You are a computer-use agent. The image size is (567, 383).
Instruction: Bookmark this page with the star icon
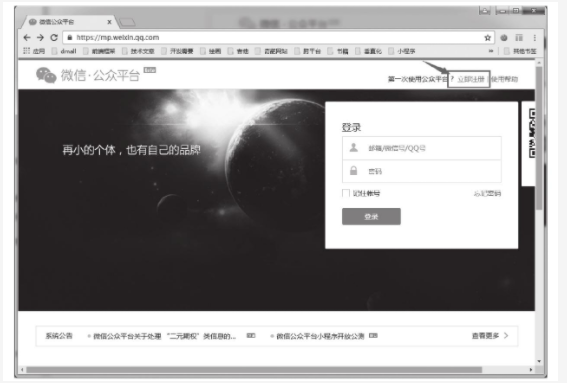pyautogui.click(x=487, y=38)
